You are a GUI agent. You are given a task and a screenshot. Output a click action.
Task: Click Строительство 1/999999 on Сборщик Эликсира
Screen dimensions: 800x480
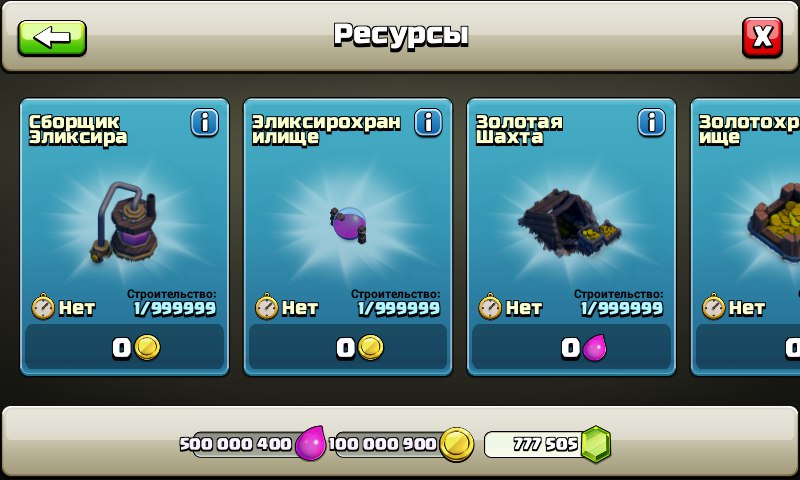(172, 303)
